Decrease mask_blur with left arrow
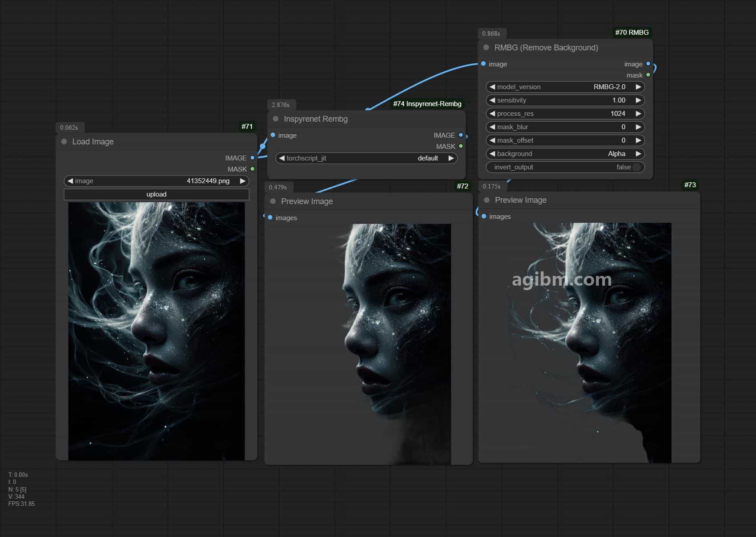The image size is (756, 537). click(x=492, y=127)
